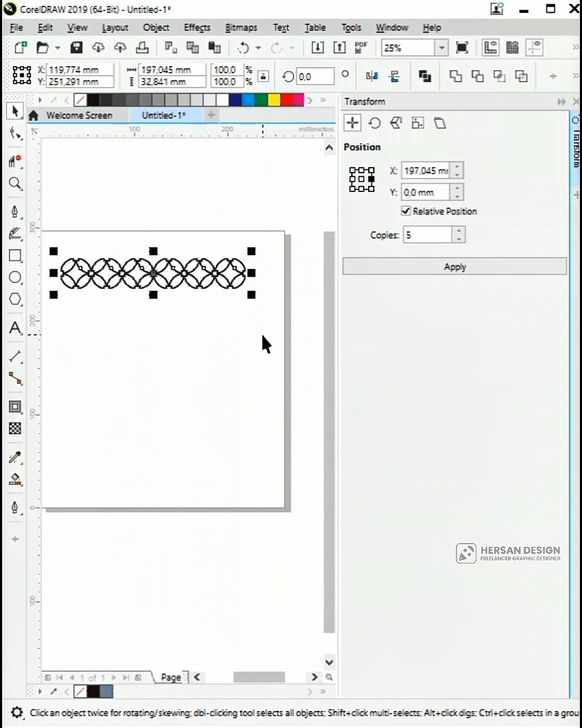This screenshot has height=728, width=582.
Task: Select the Rectangle tool
Action: [x=15, y=256]
